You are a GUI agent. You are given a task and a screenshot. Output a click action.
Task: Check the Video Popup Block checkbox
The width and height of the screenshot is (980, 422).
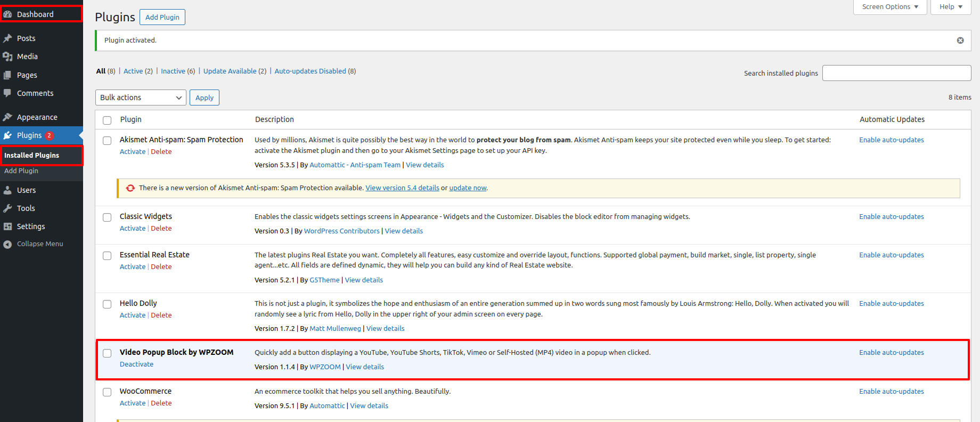pyautogui.click(x=107, y=353)
